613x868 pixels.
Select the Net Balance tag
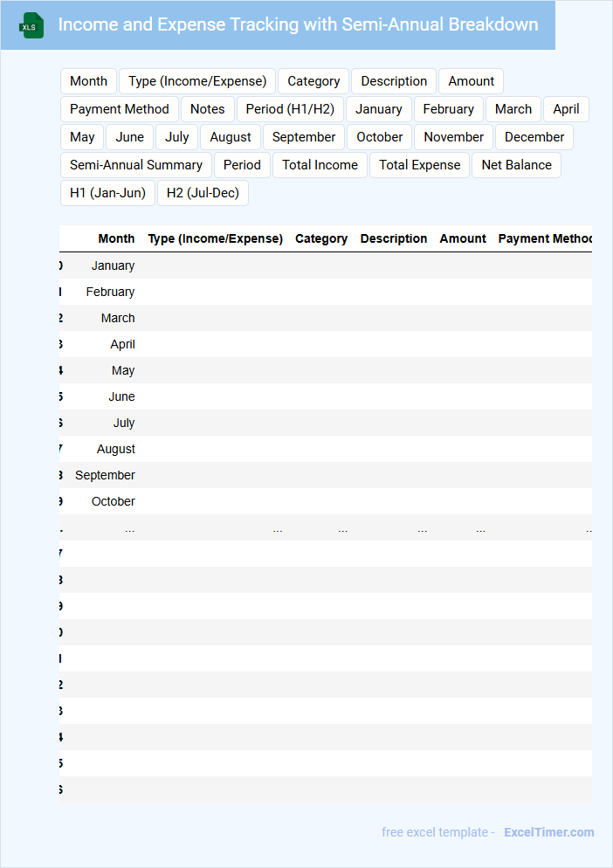click(x=517, y=165)
